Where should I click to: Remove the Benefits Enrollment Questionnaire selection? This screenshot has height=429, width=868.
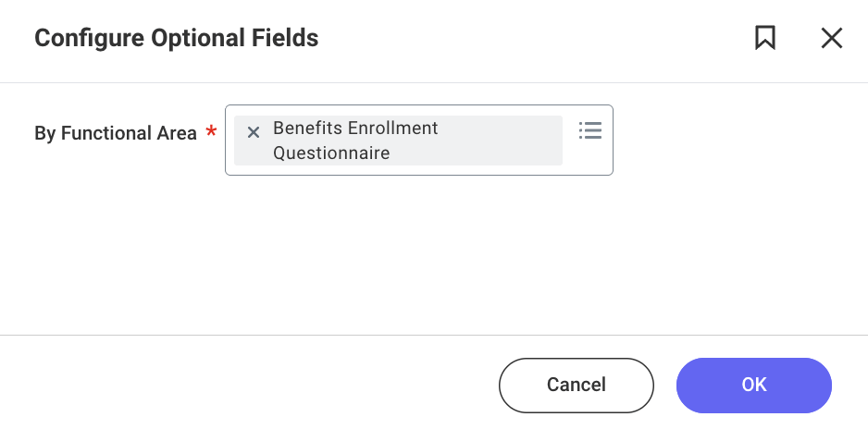(253, 132)
